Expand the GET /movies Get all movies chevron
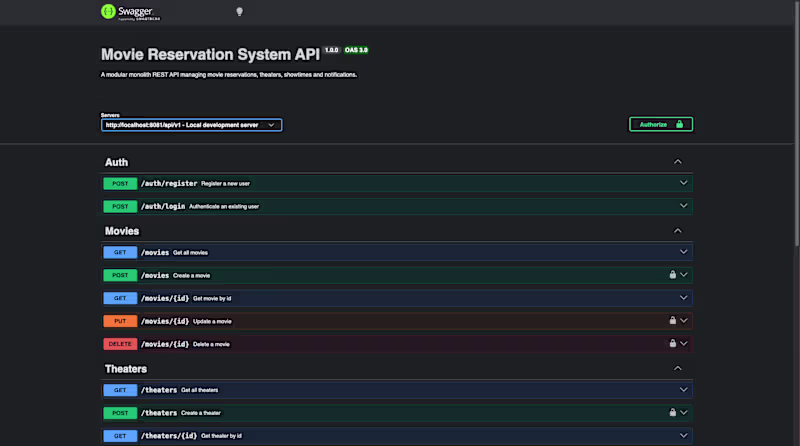The height and width of the screenshot is (446, 800). point(684,252)
